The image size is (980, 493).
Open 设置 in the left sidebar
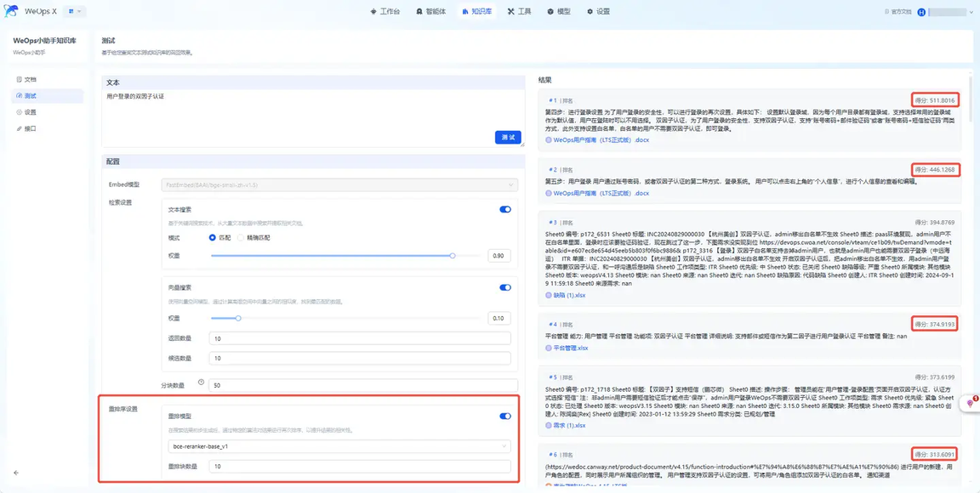click(x=47, y=112)
